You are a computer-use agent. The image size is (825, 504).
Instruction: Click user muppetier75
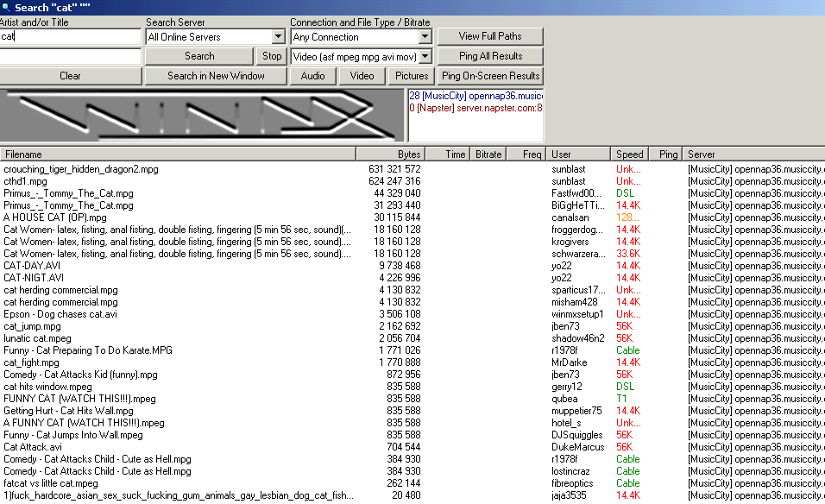click(576, 412)
